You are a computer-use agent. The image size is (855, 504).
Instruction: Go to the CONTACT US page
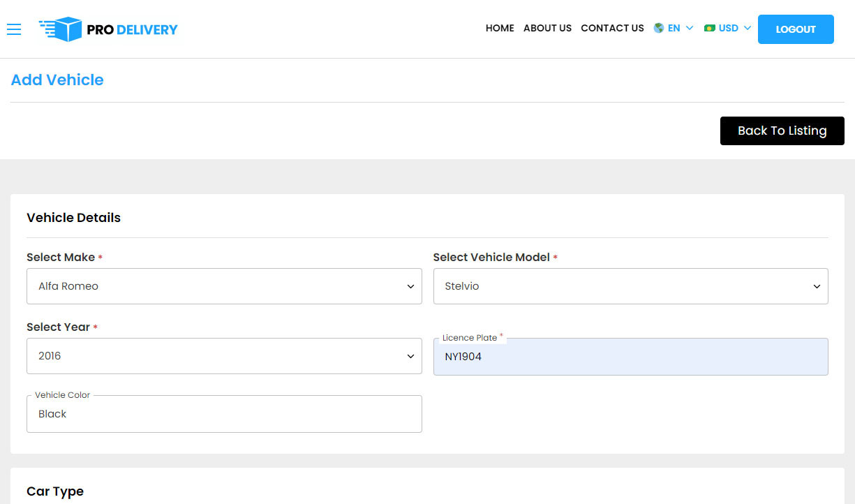(x=612, y=29)
